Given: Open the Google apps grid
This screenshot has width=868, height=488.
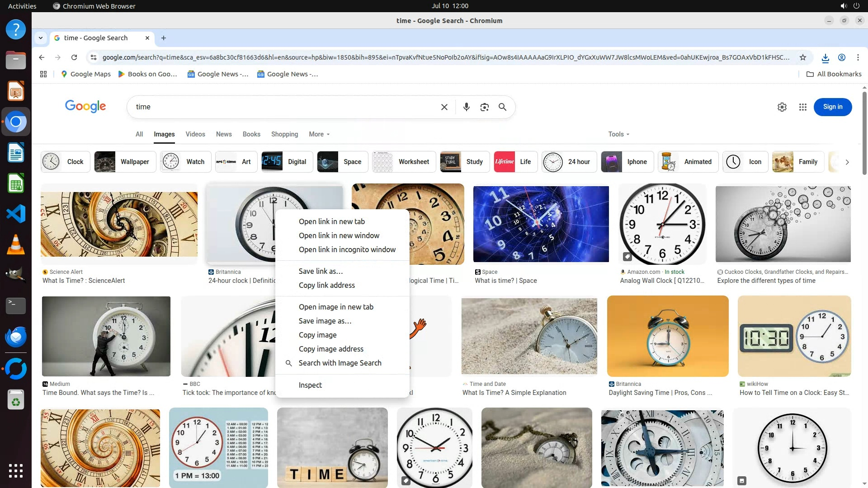Looking at the screenshot, I should 802,107.
